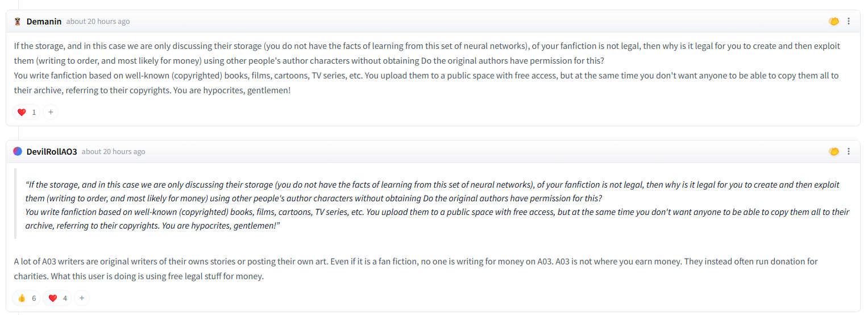Add a reaction to DevilRollAO3's comment
This screenshot has height=315, width=868.
(x=82, y=298)
